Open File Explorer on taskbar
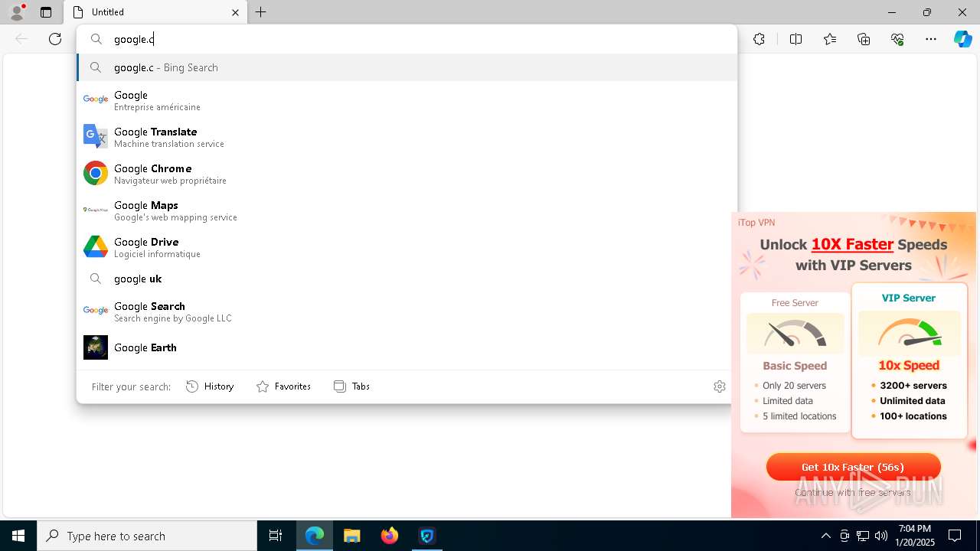Viewport: 980px width, 551px height. tap(352, 536)
